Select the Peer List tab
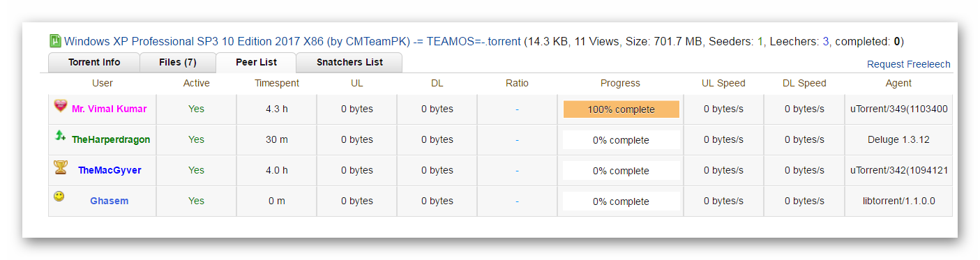This screenshot has width=980, height=260. pyautogui.click(x=256, y=62)
